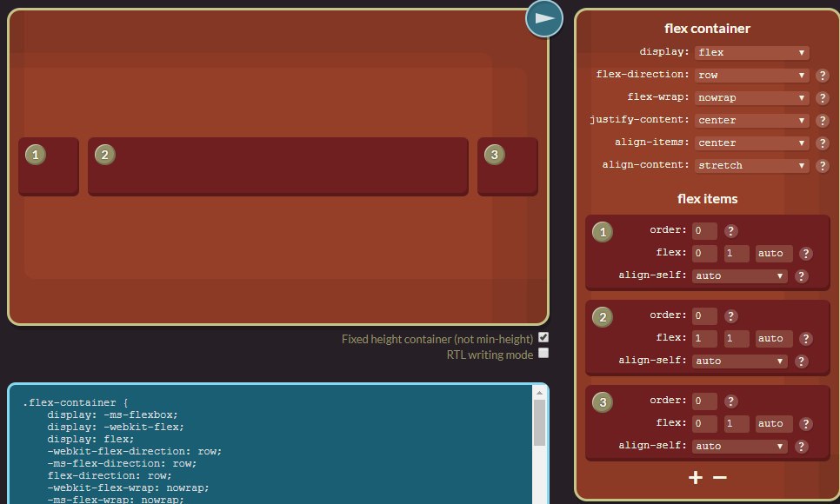The image size is (840, 504).
Task: Open align-self dropdown for item 1
Action: click(740, 275)
